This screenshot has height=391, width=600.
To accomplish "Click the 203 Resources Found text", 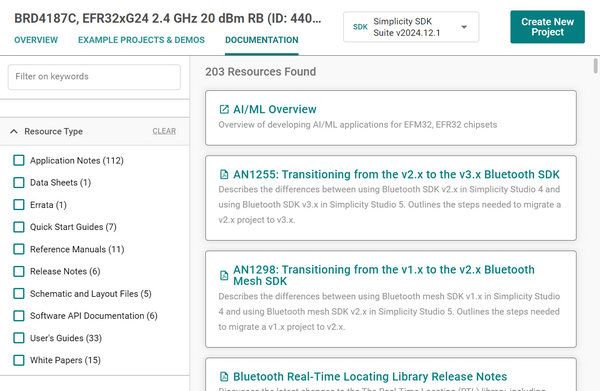I will pos(261,72).
